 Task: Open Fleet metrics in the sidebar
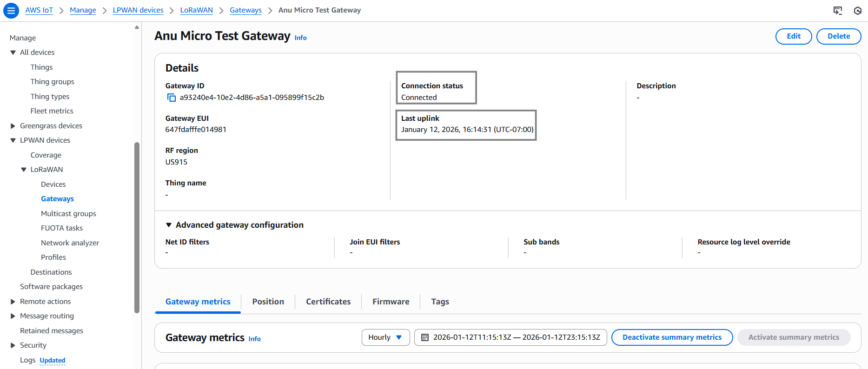click(52, 111)
